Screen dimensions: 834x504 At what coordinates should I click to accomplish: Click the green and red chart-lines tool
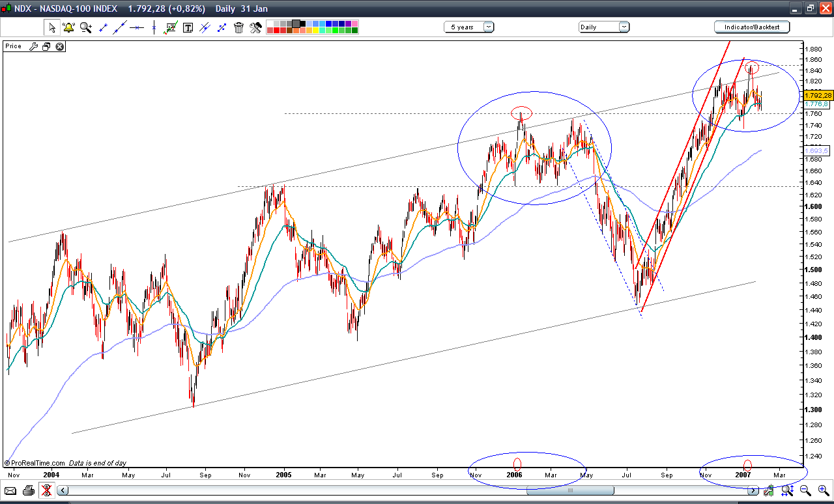(x=171, y=27)
